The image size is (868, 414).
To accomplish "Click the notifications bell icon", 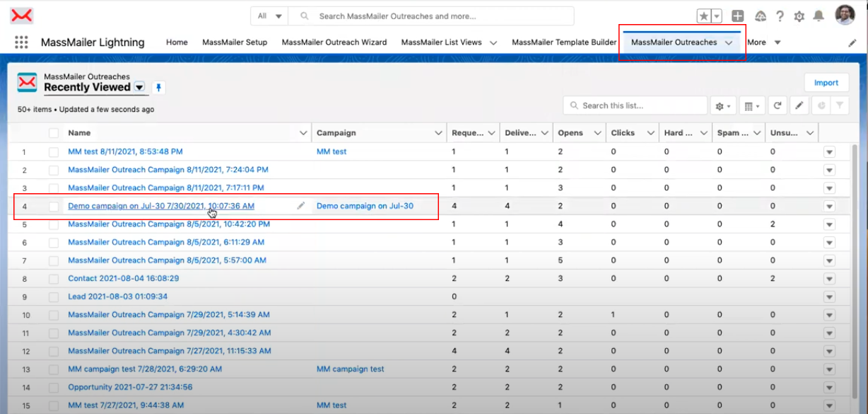I will [819, 16].
